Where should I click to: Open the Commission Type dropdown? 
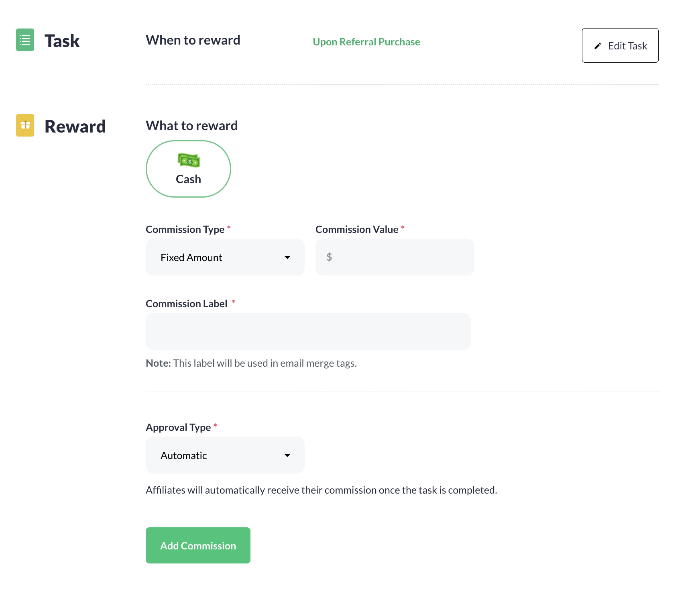click(225, 257)
